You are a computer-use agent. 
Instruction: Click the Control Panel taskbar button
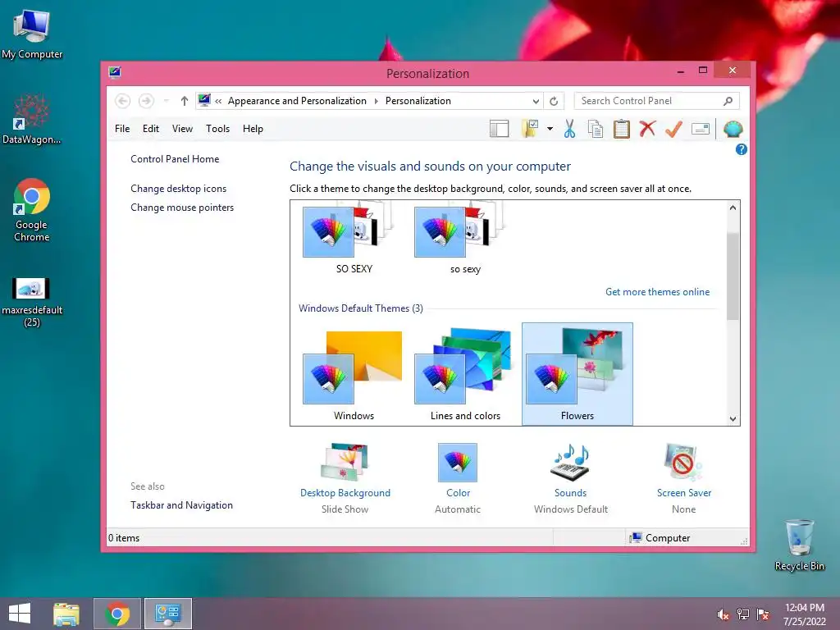click(x=168, y=614)
